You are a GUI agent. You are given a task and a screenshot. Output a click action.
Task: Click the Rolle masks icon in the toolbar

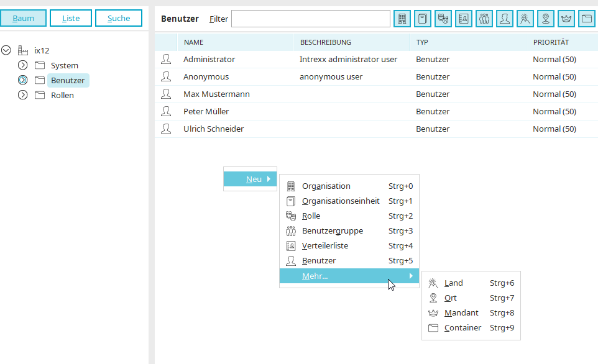tap(443, 19)
